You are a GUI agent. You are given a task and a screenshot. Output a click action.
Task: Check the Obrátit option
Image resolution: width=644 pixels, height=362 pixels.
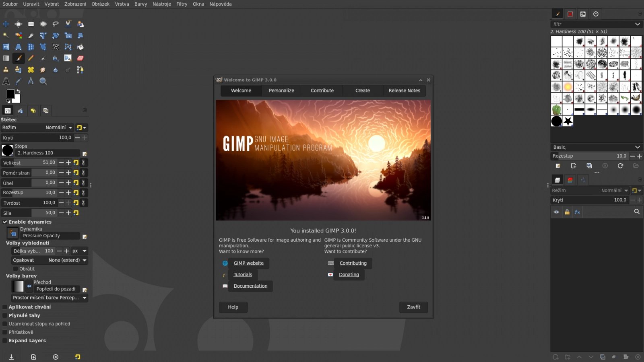[x=16, y=269]
